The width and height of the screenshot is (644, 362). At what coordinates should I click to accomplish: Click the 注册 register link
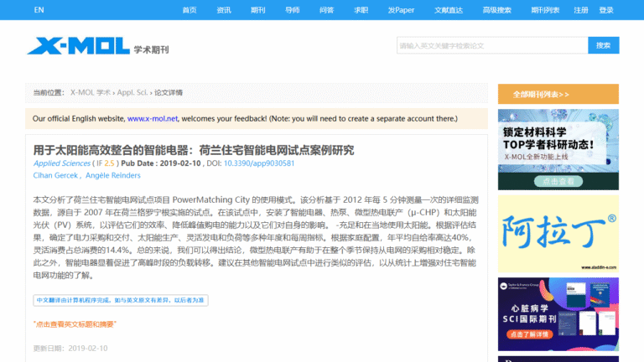(581, 10)
